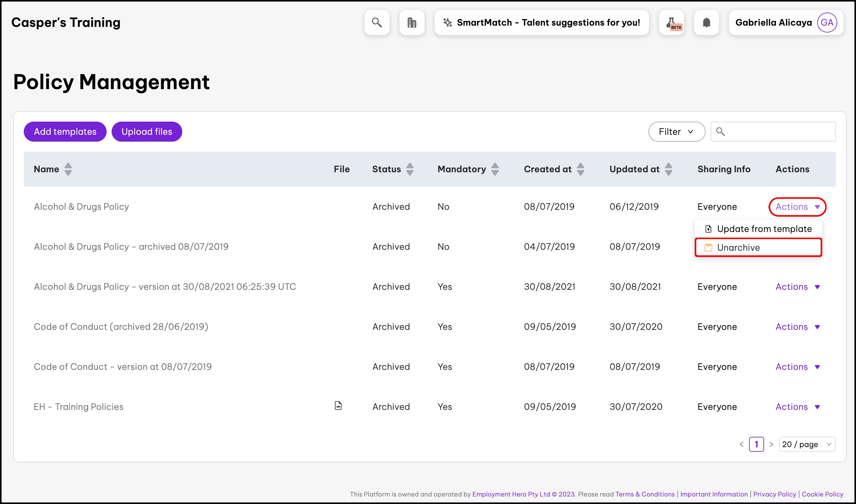This screenshot has width=856, height=504.
Task: Sort table by Name column arrows
Action: (68, 169)
